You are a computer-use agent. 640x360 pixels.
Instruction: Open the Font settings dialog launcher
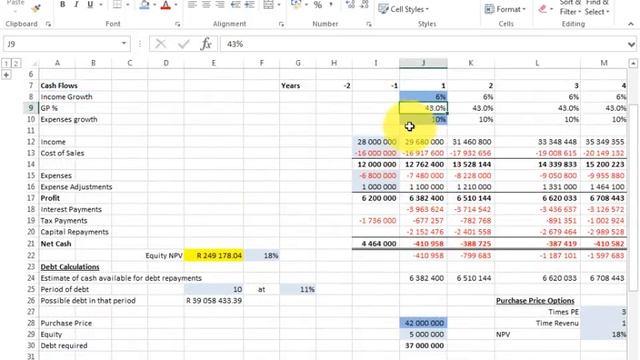(178, 24)
